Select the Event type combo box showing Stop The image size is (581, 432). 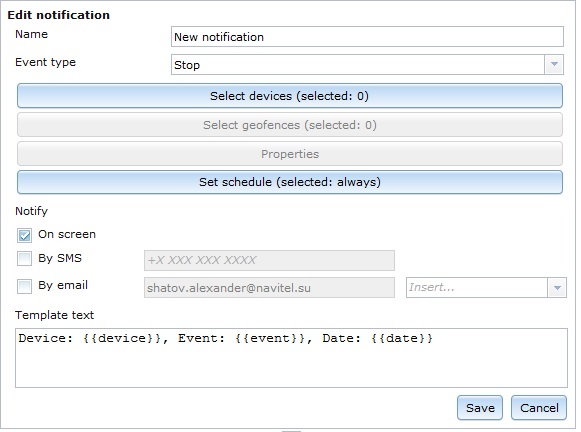point(367,64)
